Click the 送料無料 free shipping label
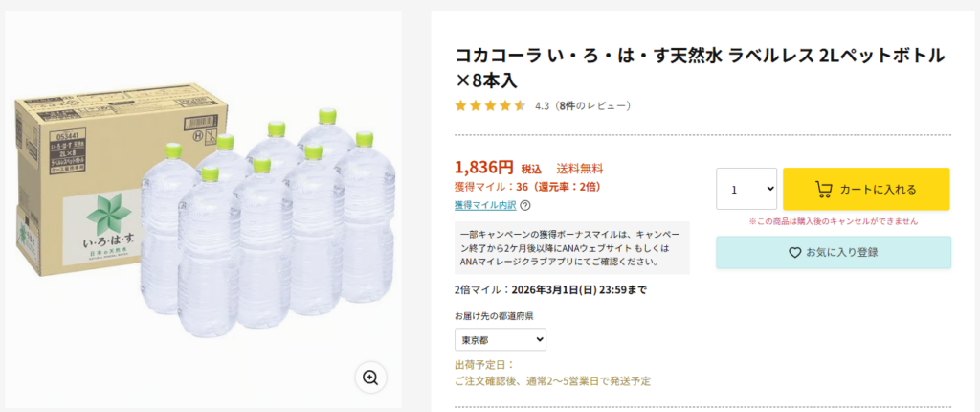Image resolution: width=980 pixels, height=412 pixels. click(580, 169)
